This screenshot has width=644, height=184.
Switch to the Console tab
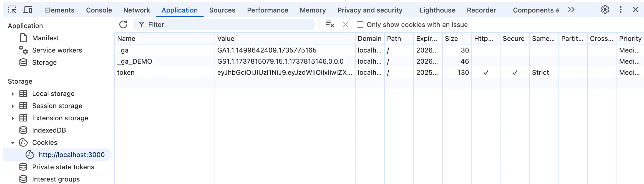point(99,10)
